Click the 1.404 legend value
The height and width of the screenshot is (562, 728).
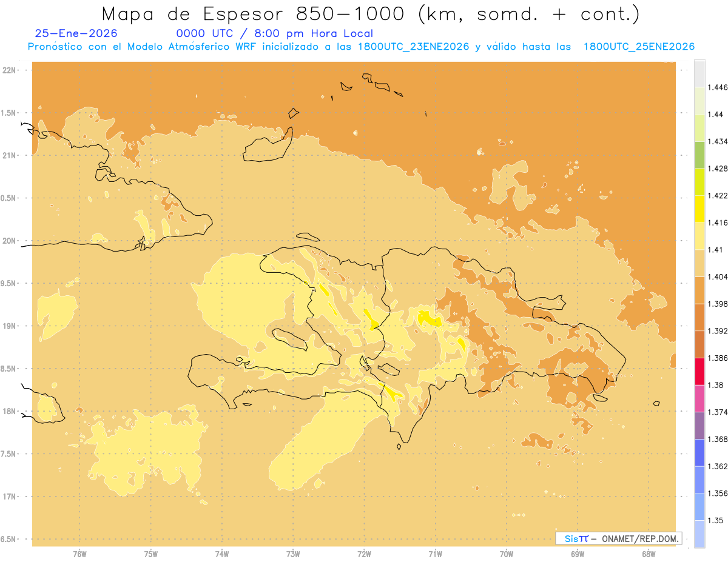point(716,276)
